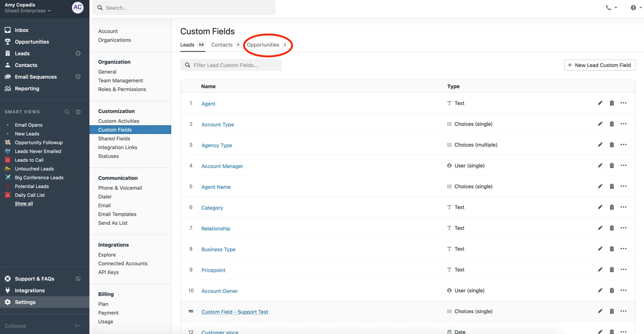Add a new Smart View with plus icon
This screenshot has width=644, height=334.
pos(78,112)
